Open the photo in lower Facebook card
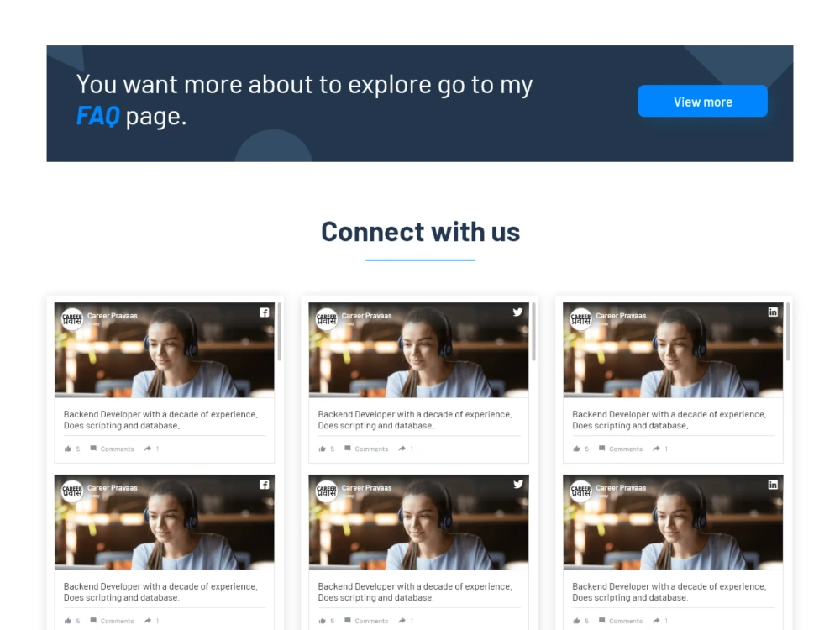The width and height of the screenshot is (840, 630). (x=165, y=522)
